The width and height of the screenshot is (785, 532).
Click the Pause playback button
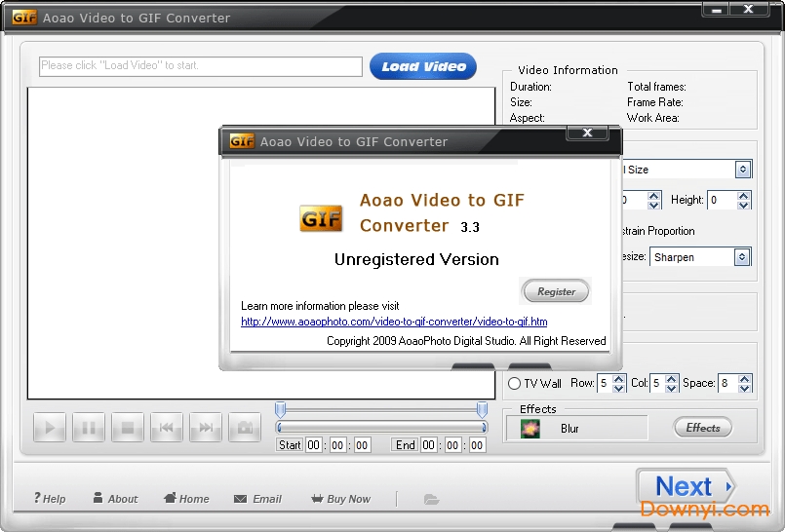click(89, 428)
